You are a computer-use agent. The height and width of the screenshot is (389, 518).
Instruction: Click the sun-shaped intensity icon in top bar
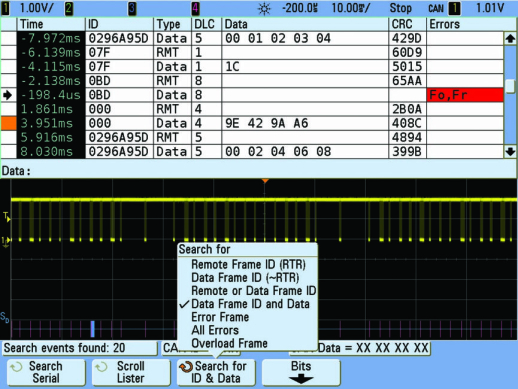pyautogui.click(x=264, y=9)
